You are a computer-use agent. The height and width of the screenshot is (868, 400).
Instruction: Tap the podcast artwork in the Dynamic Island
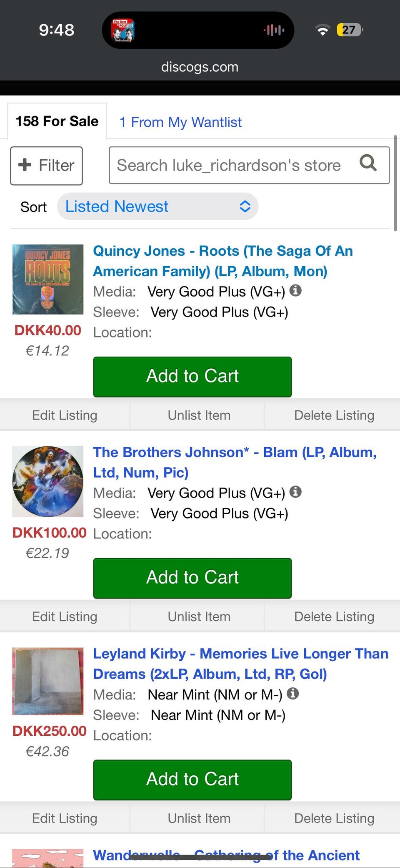click(123, 30)
